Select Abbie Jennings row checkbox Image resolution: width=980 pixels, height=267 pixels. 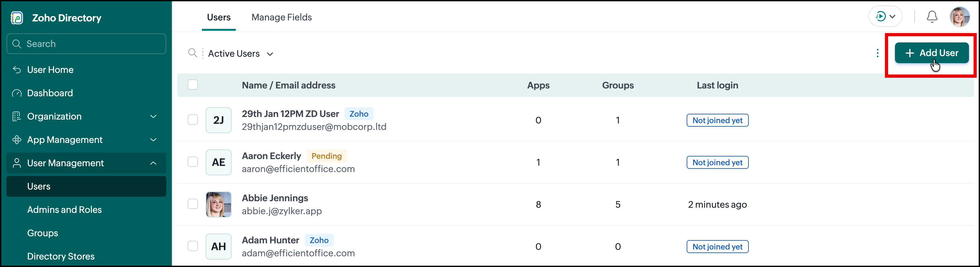(x=192, y=204)
